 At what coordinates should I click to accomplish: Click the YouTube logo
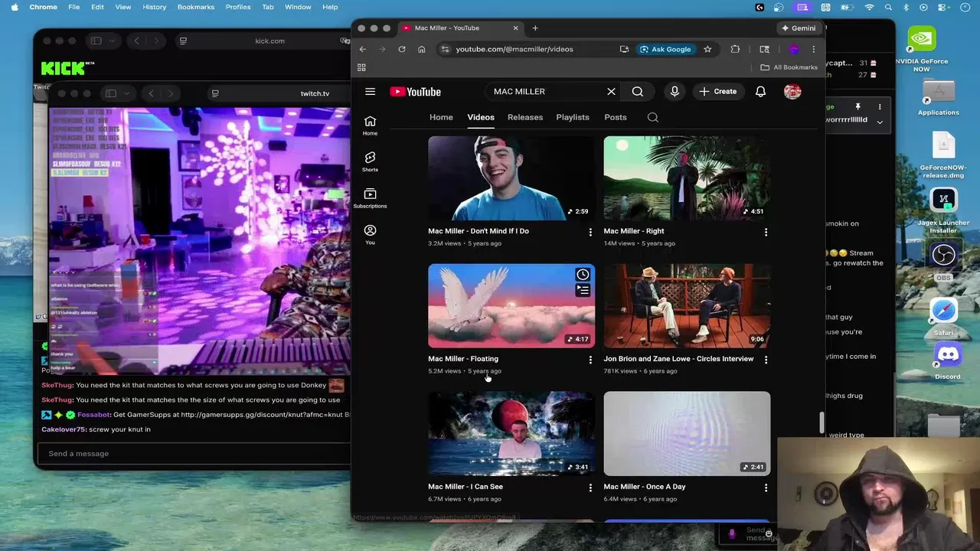[x=415, y=92]
